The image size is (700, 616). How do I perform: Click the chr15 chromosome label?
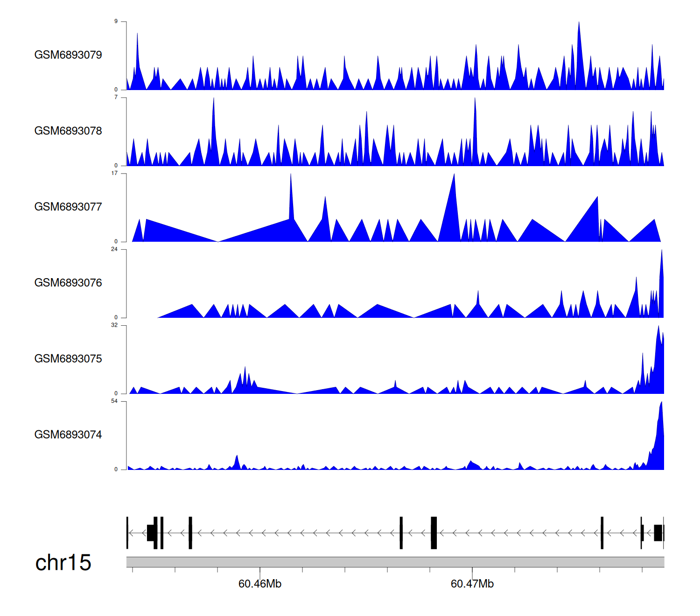(63, 563)
